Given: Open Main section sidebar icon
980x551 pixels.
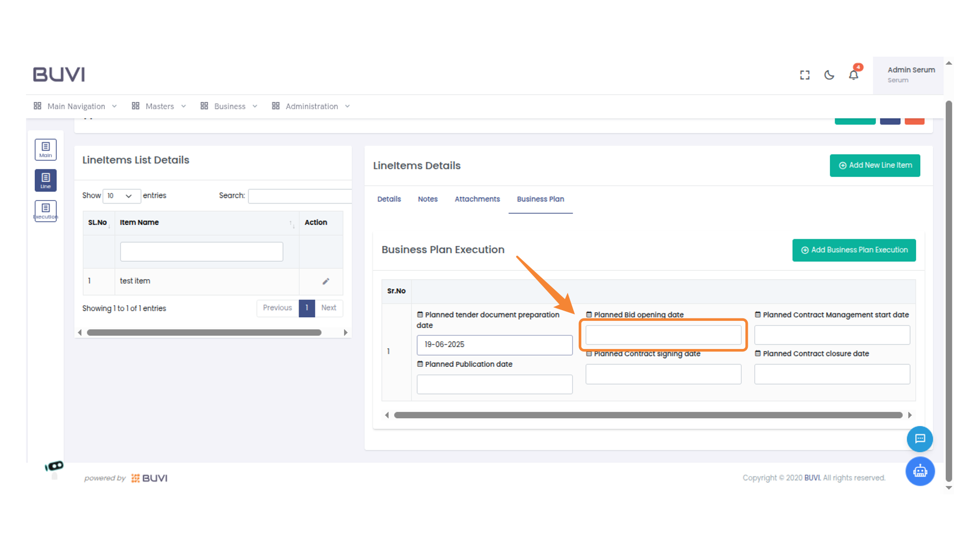Looking at the screenshot, I should click(x=45, y=149).
